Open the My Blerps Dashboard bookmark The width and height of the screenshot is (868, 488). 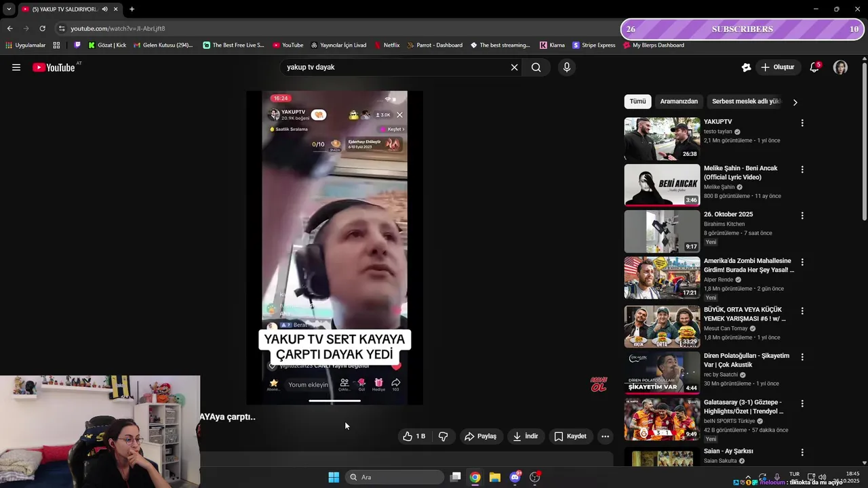click(x=654, y=45)
